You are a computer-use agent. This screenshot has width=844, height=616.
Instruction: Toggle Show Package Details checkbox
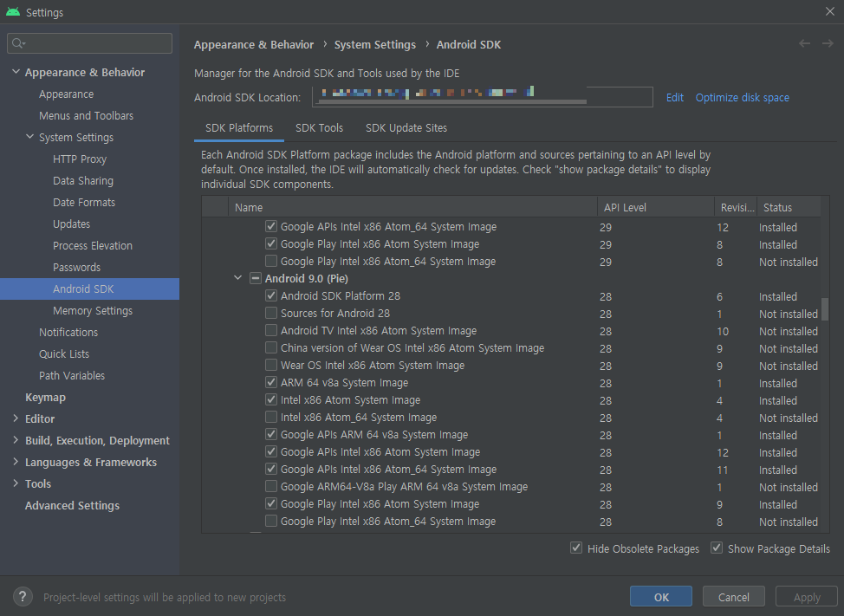click(717, 548)
